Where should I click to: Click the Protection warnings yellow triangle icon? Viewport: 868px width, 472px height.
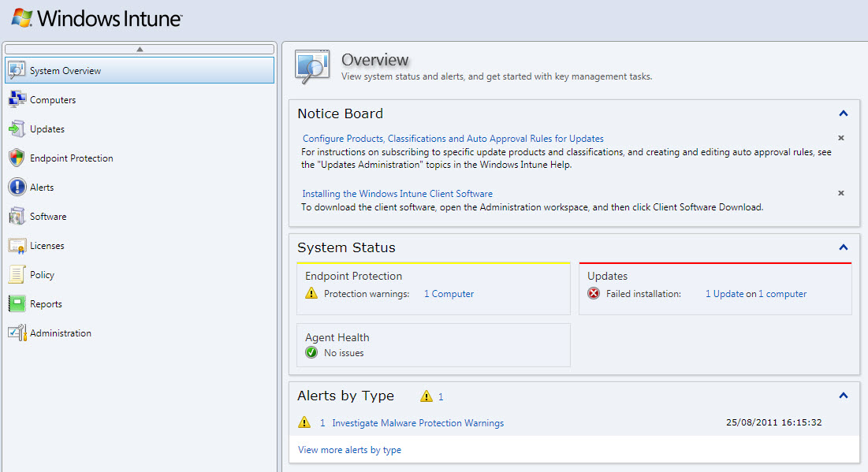311,293
